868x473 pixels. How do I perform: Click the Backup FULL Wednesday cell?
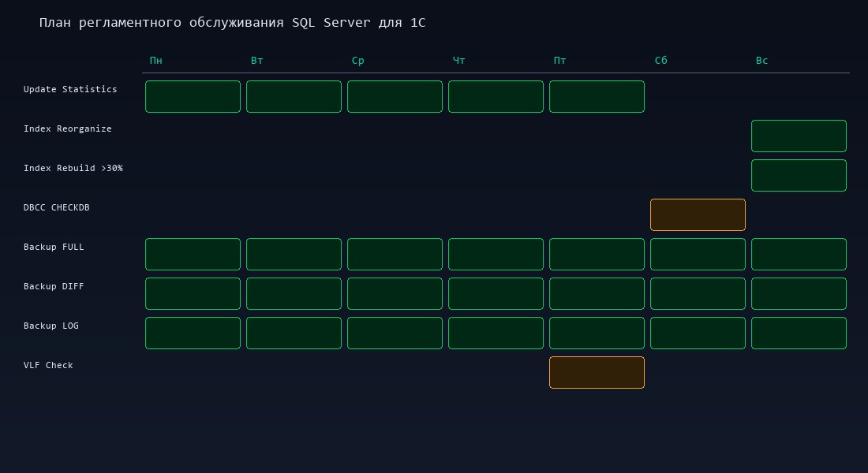tap(395, 254)
